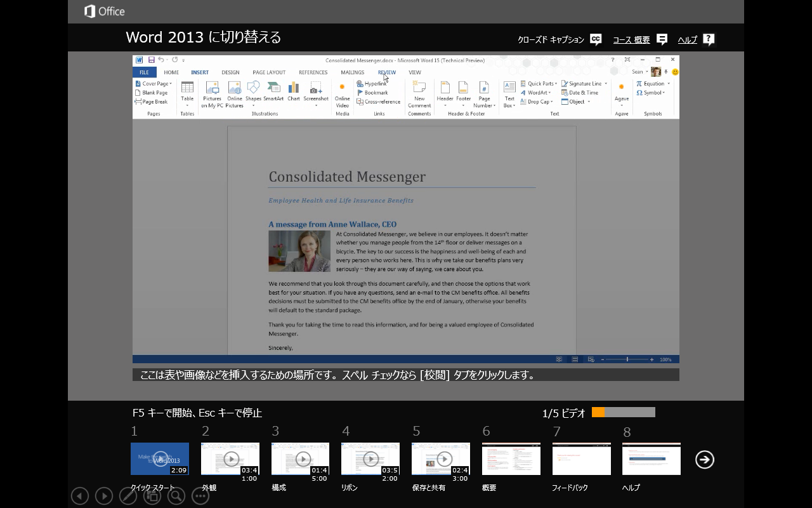The height and width of the screenshot is (508, 812).
Task: Select the slideshow pen tool icon
Action: click(x=128, y=496)
